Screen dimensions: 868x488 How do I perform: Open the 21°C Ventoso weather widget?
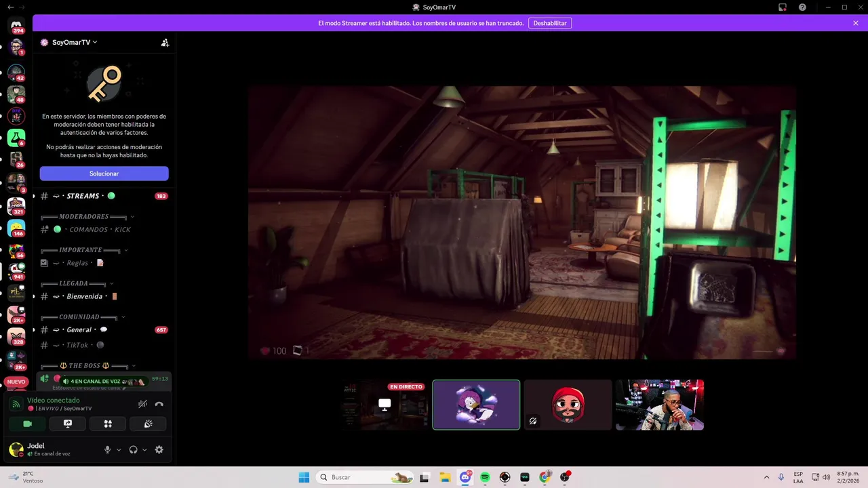coord(27,477)
